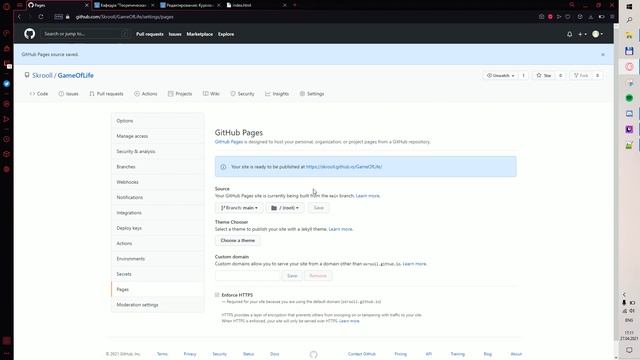Viewport: 640px width, 360px height.
Task: Open Secrets settings
Action: click(158, 274)
